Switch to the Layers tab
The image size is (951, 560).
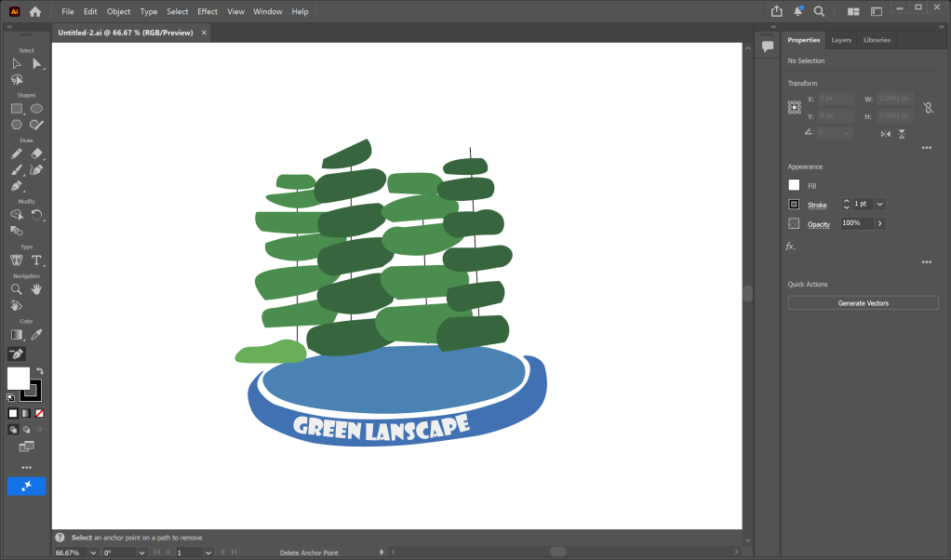(841, 40)
